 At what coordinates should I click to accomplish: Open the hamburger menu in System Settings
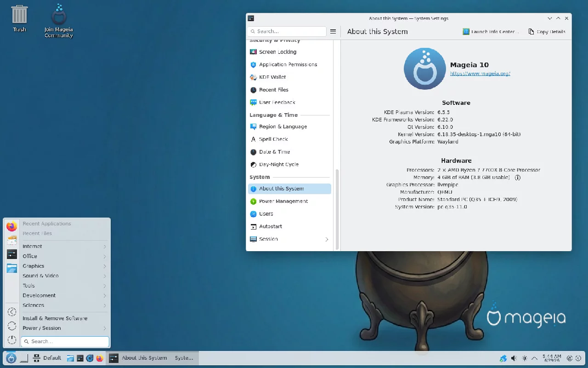click(333, 31)
